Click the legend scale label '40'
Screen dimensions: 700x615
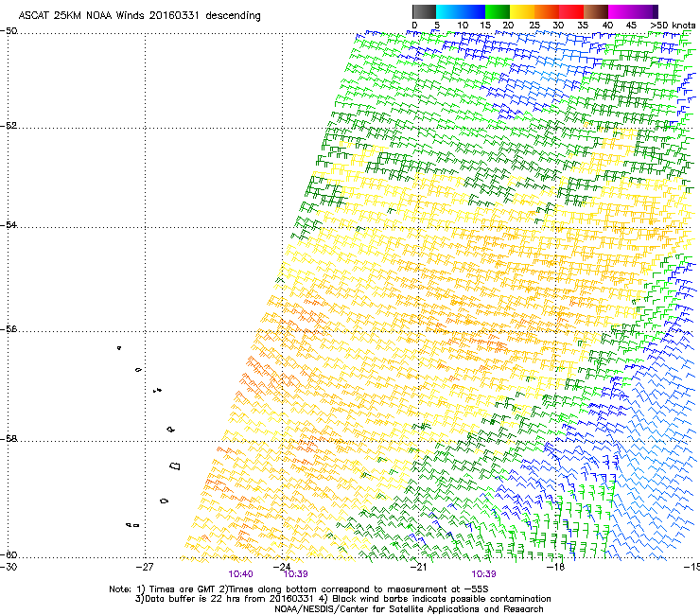click(x=607, y=26)
